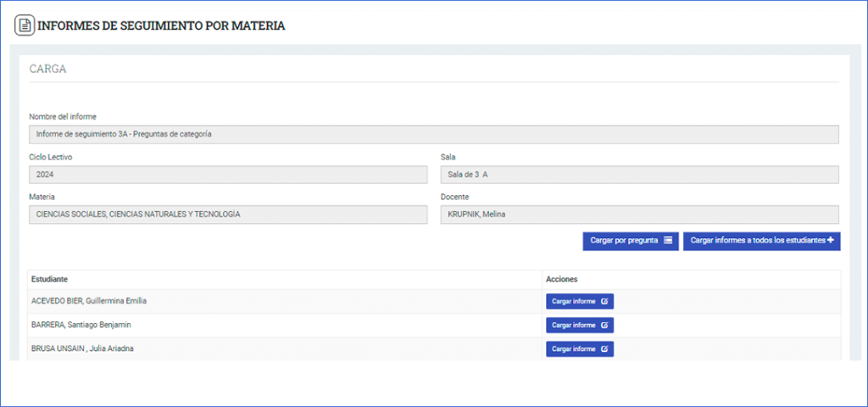Image resolution: width=868 pixels, height=407 pixels.
Task: Click the edit icon in ACEVEDO BIER's row
Action: 604,301
